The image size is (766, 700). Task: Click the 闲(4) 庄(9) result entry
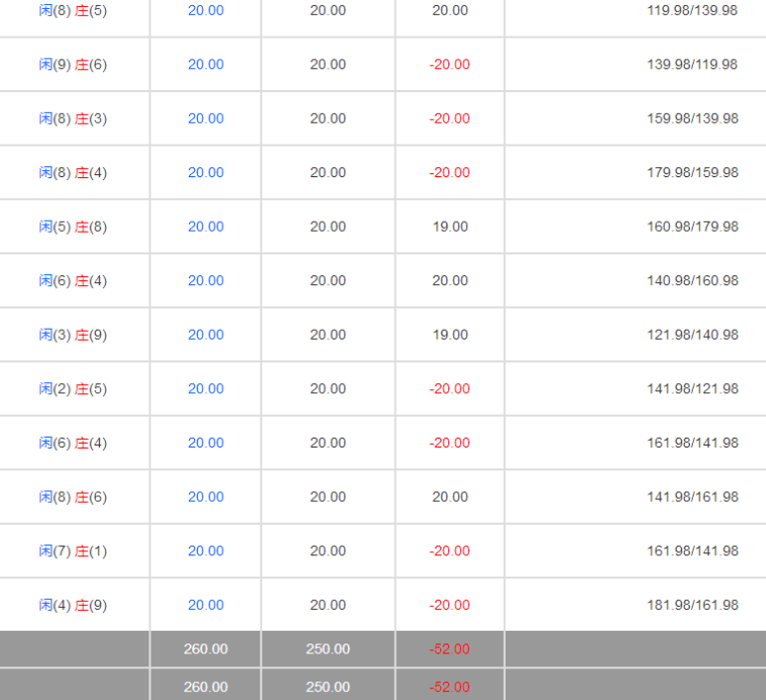tap(73, 605)
